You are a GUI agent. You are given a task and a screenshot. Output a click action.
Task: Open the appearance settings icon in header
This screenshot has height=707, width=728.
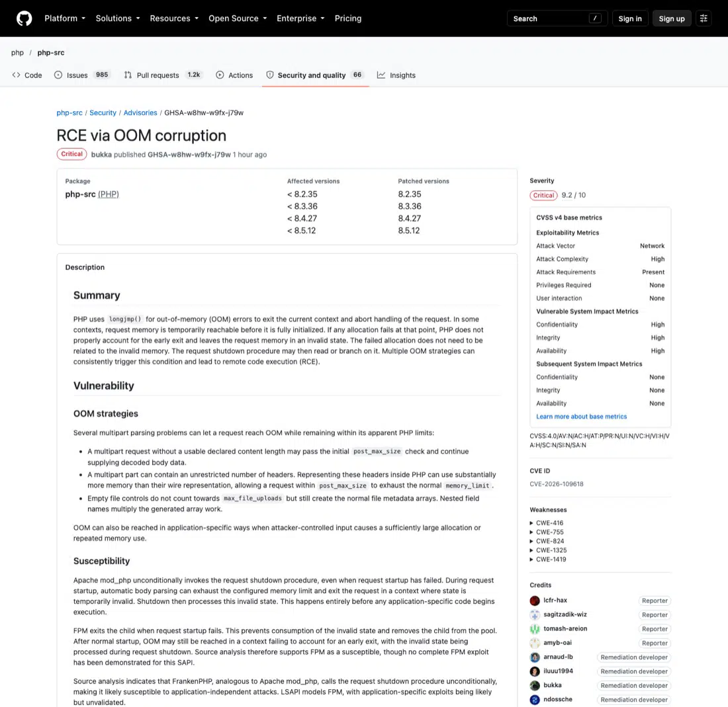704,19
